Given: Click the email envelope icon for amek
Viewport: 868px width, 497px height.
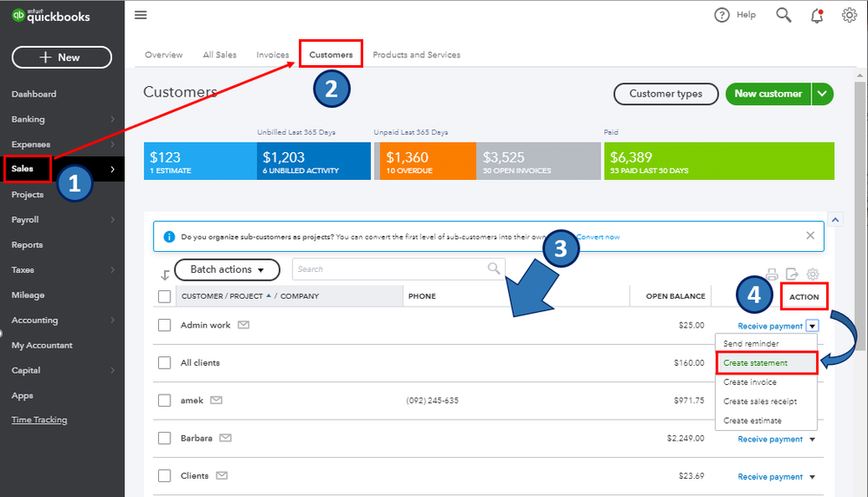Looking at the screenshot, I should click(x=216, y=401).
